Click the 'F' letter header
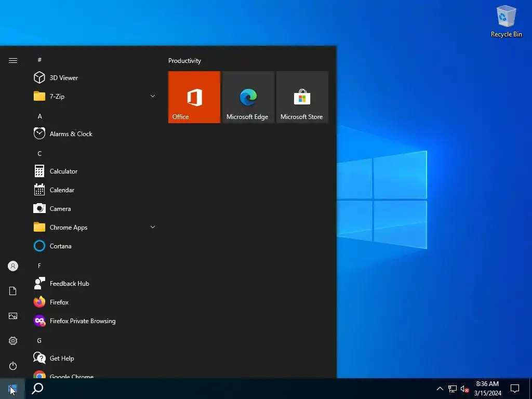532x399 pixels. tap(39, 265)
